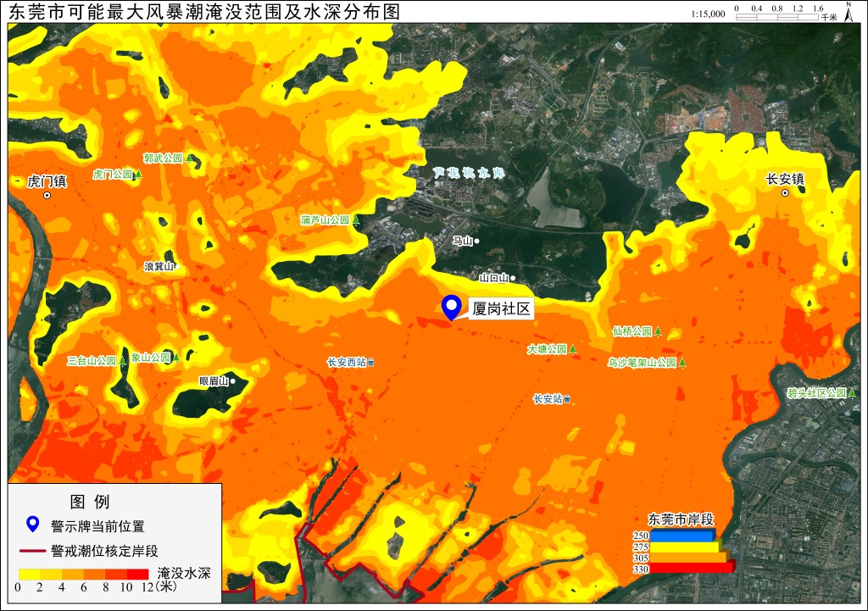The width and height of the screenshot is (868, 611).
Task: Click the tree icon next to 郭武公园
Action: pyautogui.click(x=189, y=158)
